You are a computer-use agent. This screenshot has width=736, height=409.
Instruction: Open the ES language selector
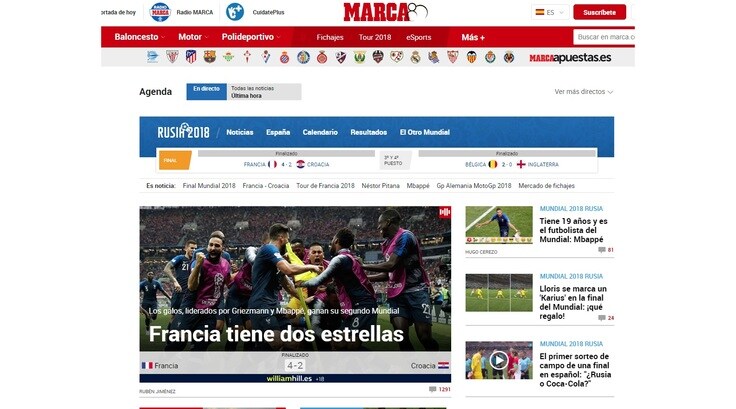[x=550, y=12]
